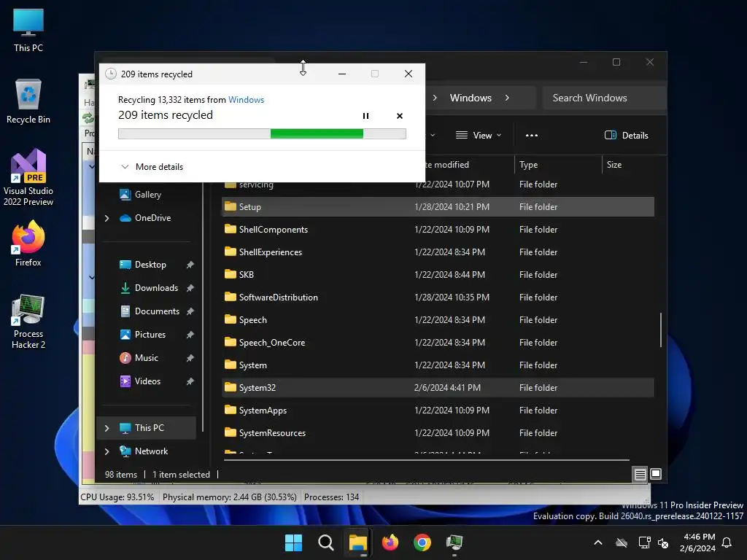This screenshot has height=560, width=747.
Task: Open the three-dot See more menu
Action: point(532,135)
